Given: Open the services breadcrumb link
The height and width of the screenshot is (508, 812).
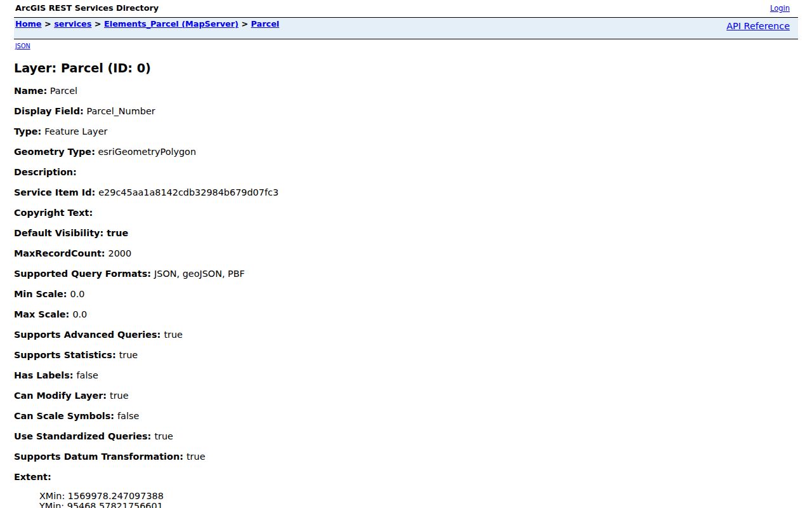Looking at the screenshot, I should pyautogui.click(x=73, y=24).
